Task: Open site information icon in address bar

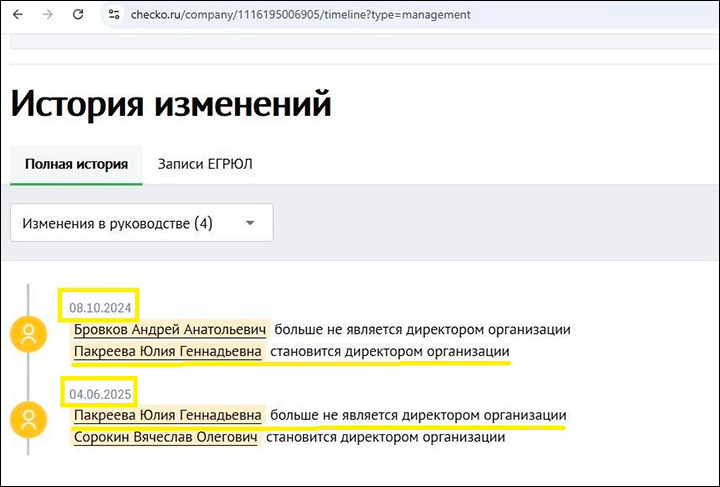Action: [x=114, y=15]
